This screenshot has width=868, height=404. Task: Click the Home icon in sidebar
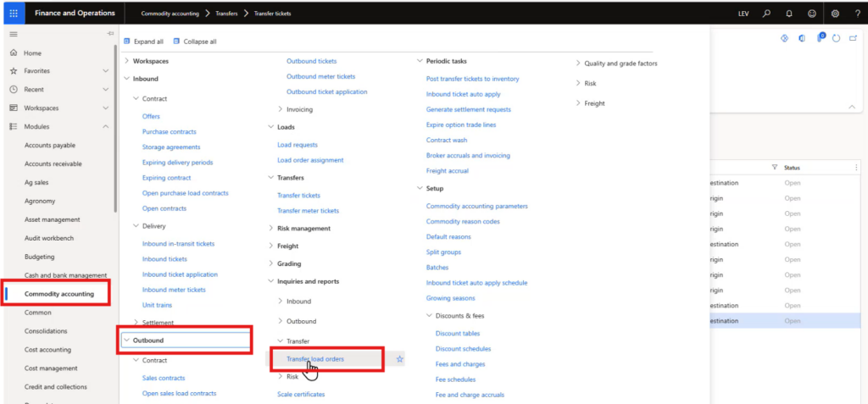(x=14, y=53)
